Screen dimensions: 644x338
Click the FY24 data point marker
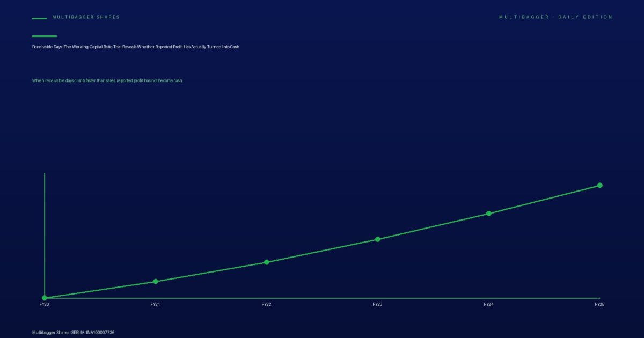pos(489,214)
